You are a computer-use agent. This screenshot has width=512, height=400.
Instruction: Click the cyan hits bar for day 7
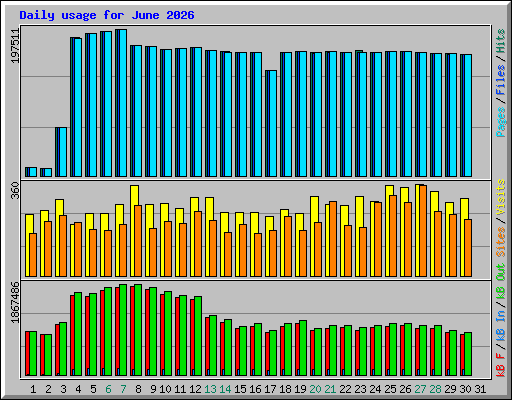click(123, 103)
